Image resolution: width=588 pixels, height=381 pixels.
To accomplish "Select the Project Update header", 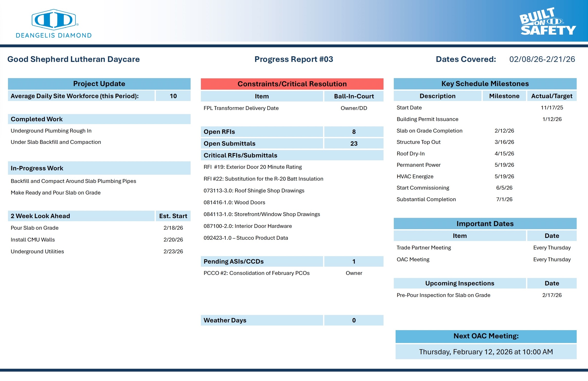I will (x=99, y=84).
